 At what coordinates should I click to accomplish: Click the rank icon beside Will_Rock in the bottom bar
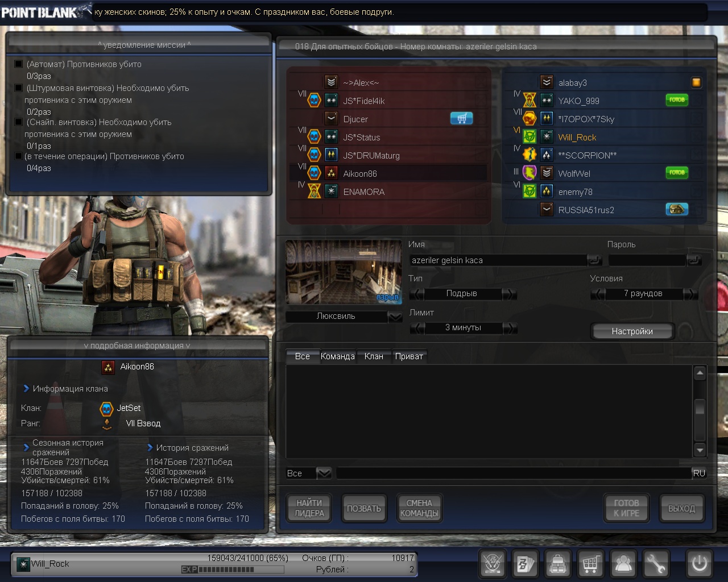(23, 564)
